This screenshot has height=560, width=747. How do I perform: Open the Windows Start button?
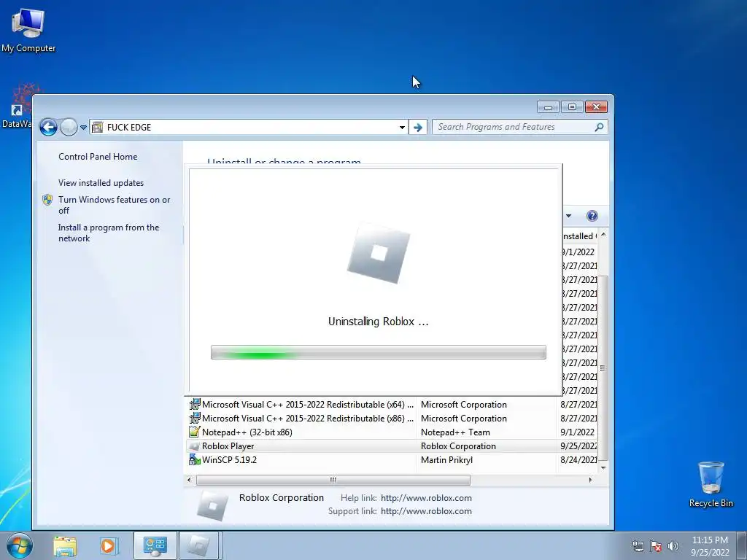point(20,545)
